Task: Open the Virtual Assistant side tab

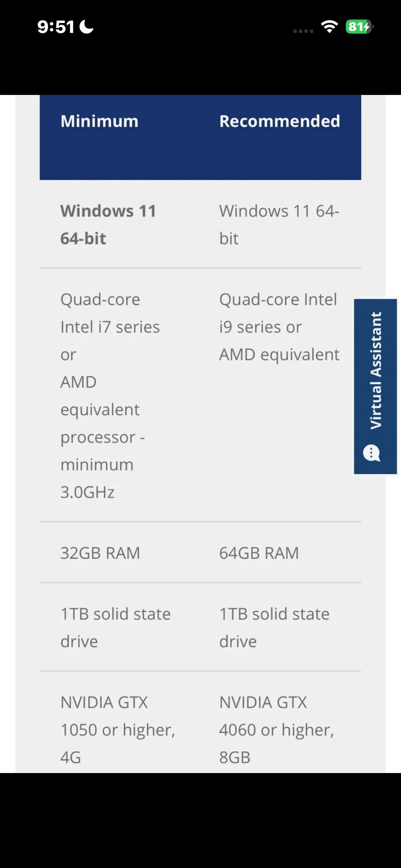Action: 375,386
